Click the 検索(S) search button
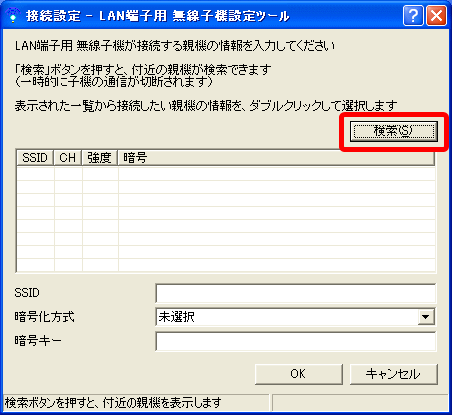Viewport: 452px width, 415px height. (x=394, y=131)
